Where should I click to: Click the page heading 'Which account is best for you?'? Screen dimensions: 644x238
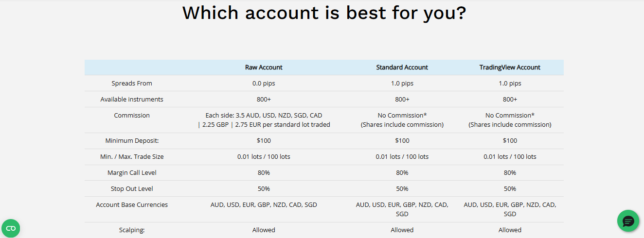[x=324, y=13]
